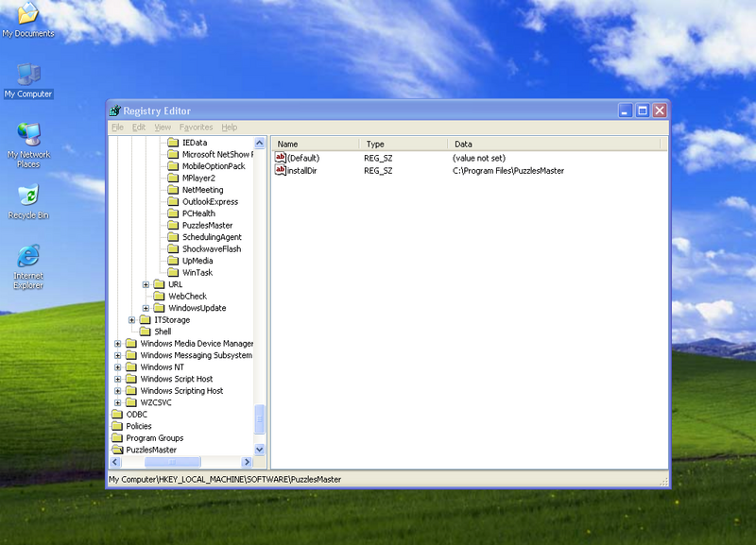Click the tree horizontal scrollbar thumb
Viewport: 756px width, 545px height.
click(x=173, y=462)
